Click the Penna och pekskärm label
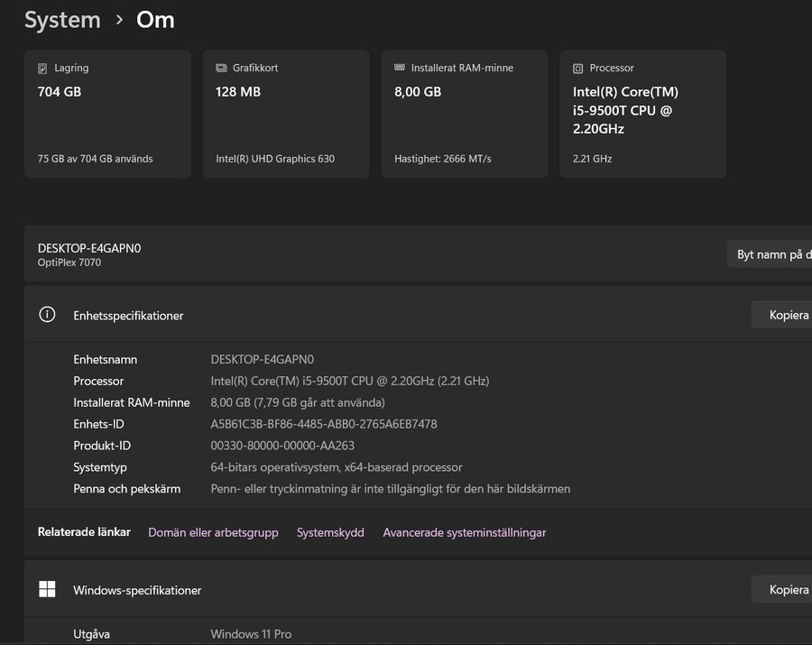Image resolution: width=812 pixels, height=645 pixels. coord(127,489)
